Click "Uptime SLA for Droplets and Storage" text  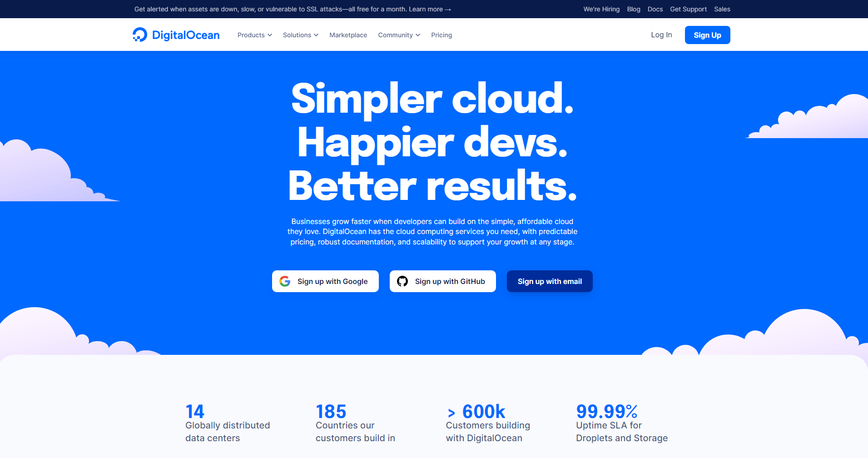tap(622, 432)
